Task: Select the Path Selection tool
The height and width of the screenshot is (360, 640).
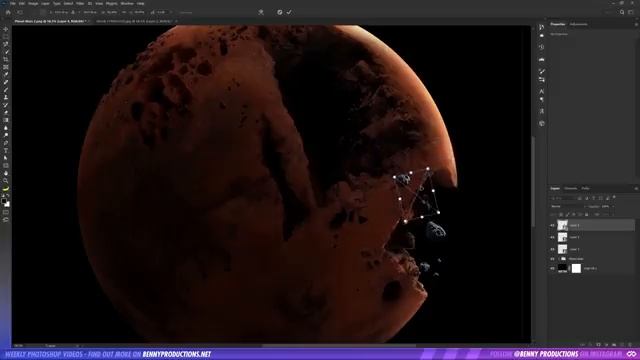Action: click(x=6, y=158)
